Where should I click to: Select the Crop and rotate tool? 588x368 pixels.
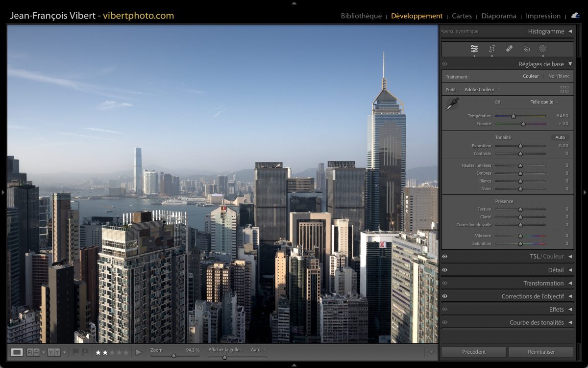[492, 49]
